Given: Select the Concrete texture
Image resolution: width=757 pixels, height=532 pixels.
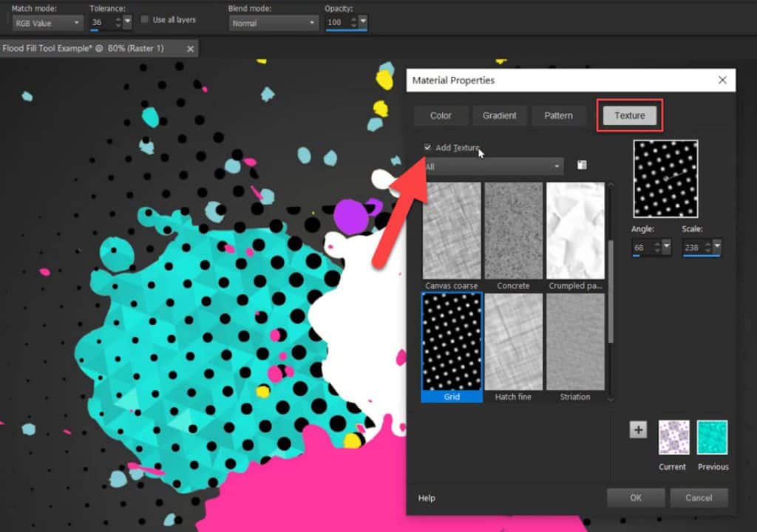Looking at the screenshot, I should (x=513, y=230).
